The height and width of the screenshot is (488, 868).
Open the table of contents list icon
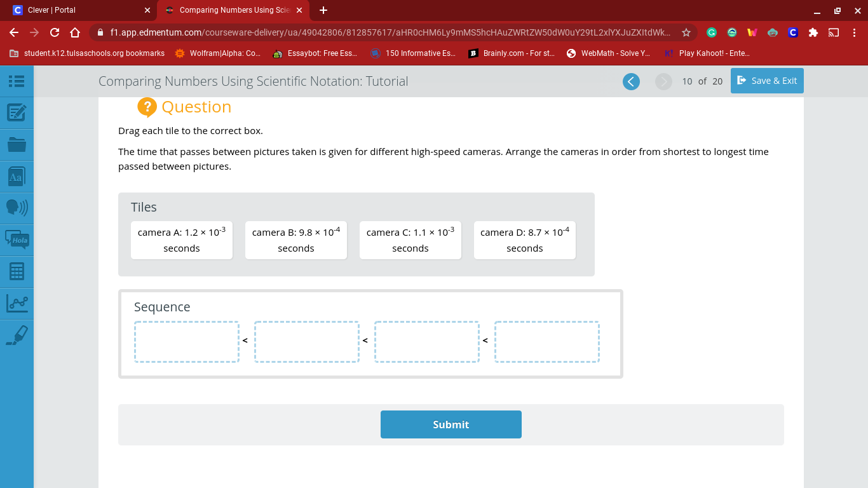tap(17, 81)
